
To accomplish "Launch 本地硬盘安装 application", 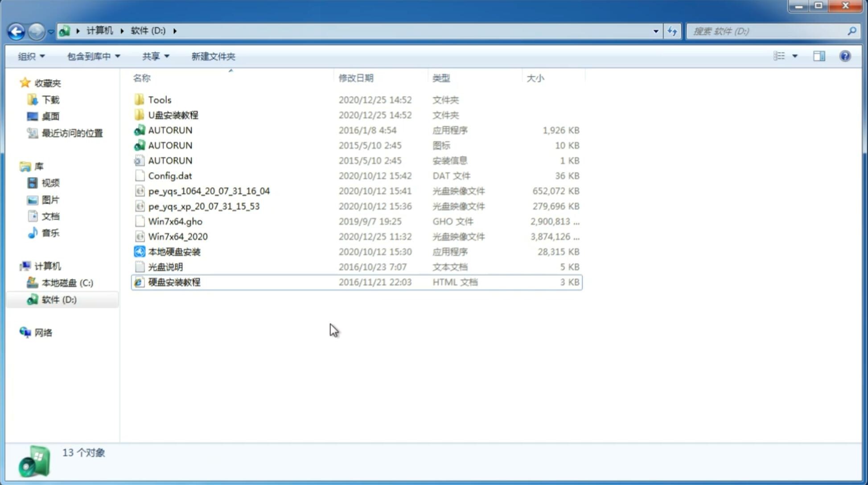I will pos(174,251).
